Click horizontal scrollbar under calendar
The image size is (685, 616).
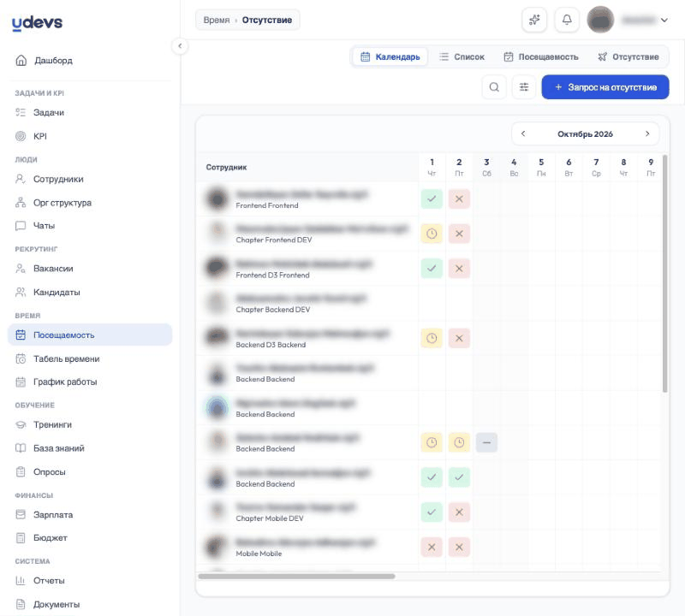(296, 577)
